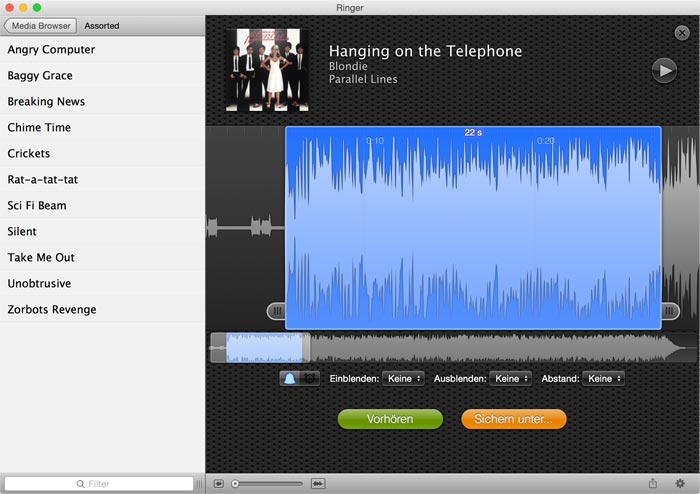700x494 pixels.
Task: Click the waveform zoom slider knob
Action: click(235, 484)
